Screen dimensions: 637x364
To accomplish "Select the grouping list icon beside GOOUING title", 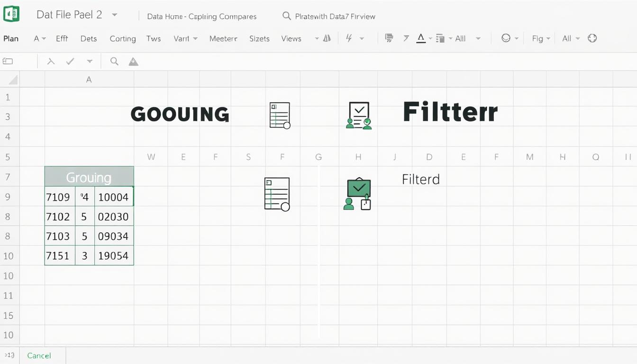I will click(x=279, y=115).
